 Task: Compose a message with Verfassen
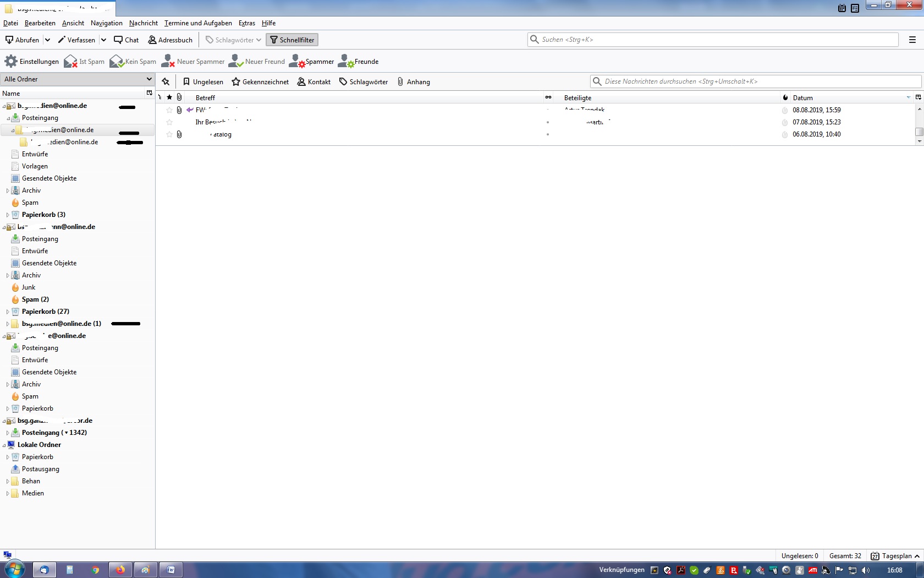point(76,40)
